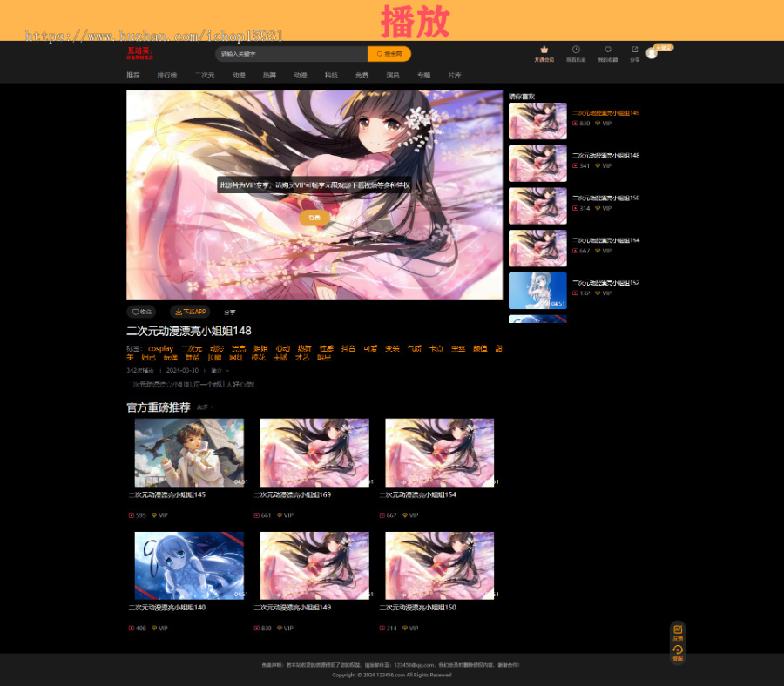This screenshot has height=686, width=784.
Task: Open sidebar thumbnail for 小姐姐150
Action: tap(537, 205)
